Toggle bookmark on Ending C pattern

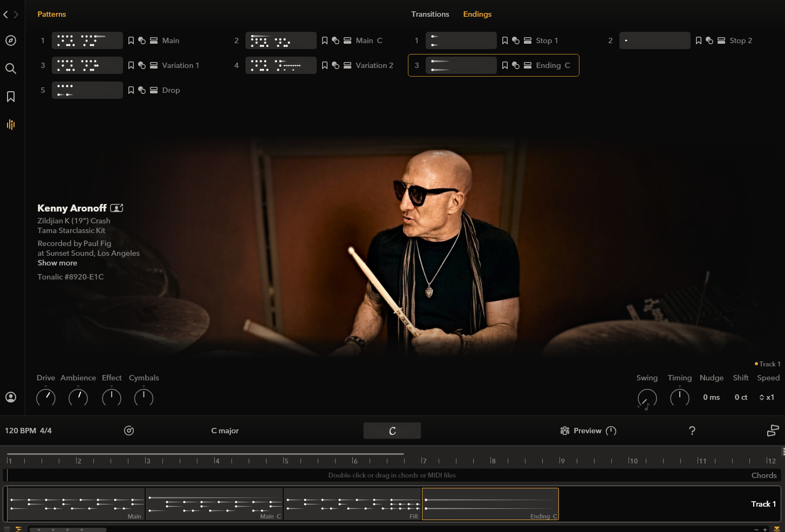coord(505,65)
